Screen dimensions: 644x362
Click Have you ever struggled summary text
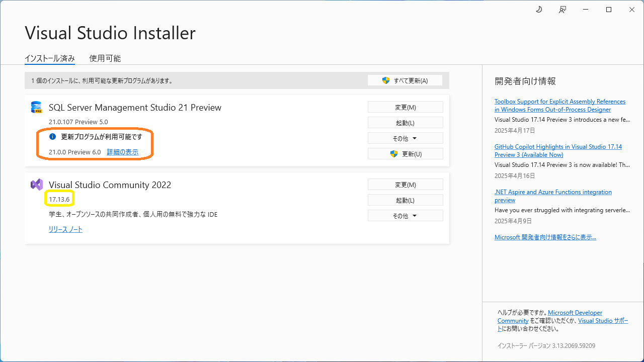click(562, 210)
